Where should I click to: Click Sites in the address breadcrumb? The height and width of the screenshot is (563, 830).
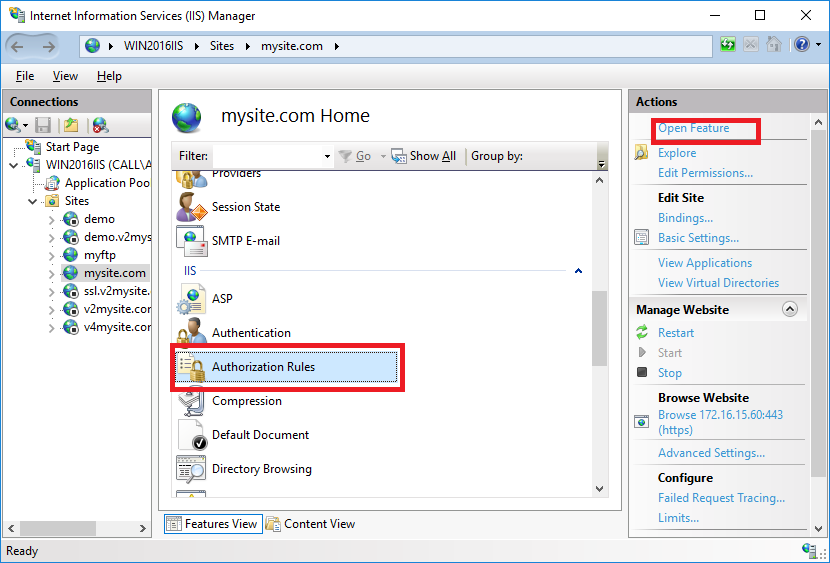(x=222, y=46)
